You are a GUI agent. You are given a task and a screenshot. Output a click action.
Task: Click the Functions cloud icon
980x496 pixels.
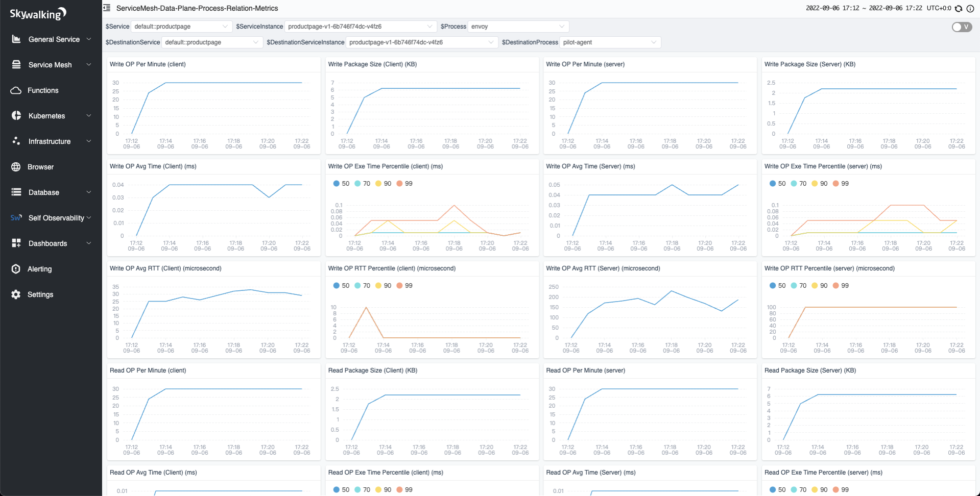[16, 90]
